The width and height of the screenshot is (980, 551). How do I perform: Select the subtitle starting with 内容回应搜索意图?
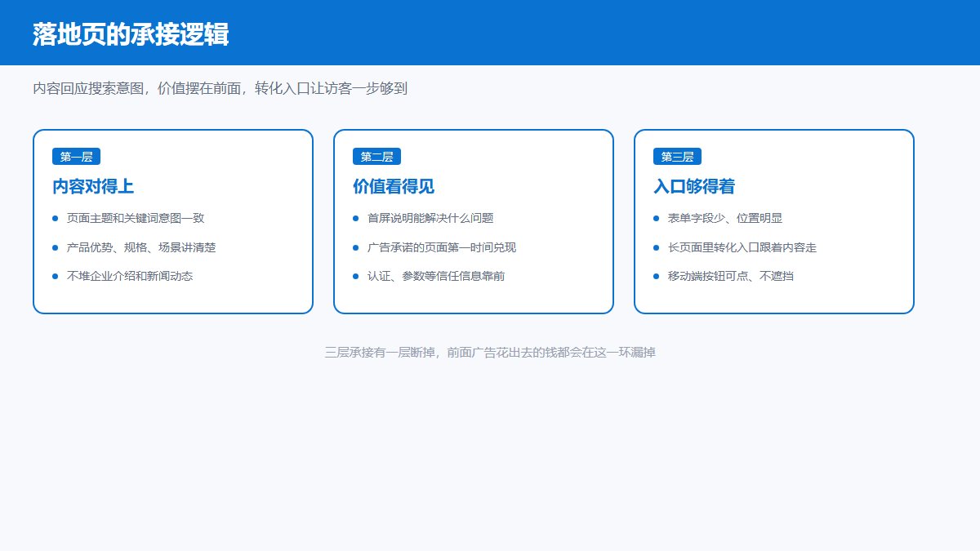[x=220, y=88]
